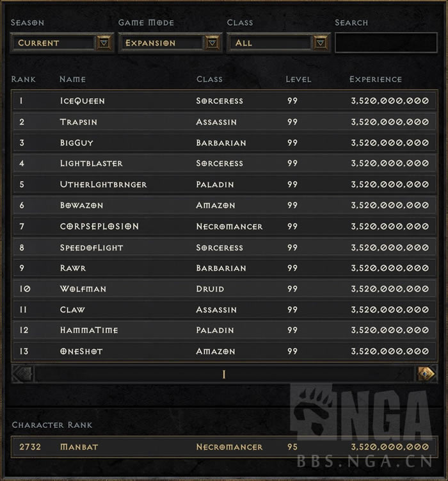Select the UtherLghtbrnger Paladin row
This screenshot has height=481, width=448.
[223, 184]
